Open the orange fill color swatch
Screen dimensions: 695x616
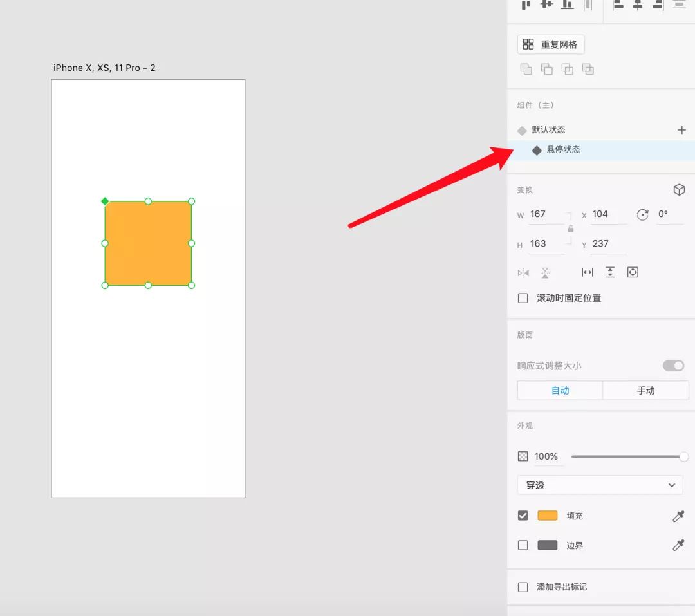coord(547,516)
